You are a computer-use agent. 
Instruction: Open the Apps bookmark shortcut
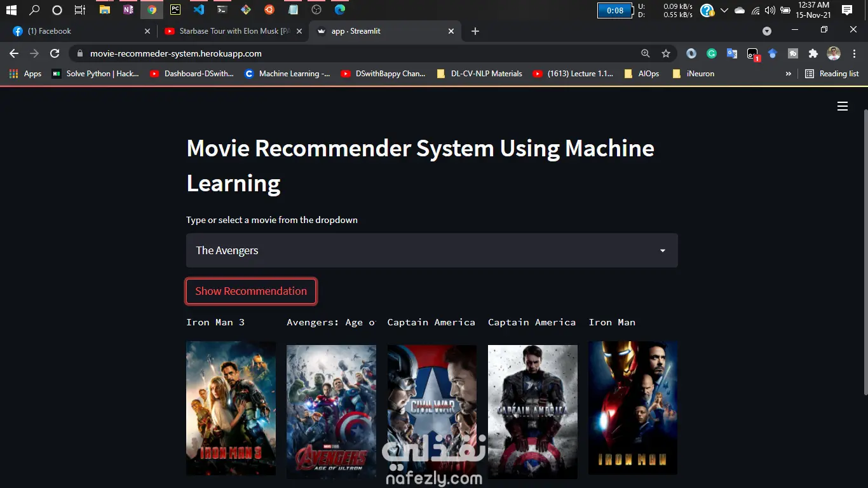(25, 74)
